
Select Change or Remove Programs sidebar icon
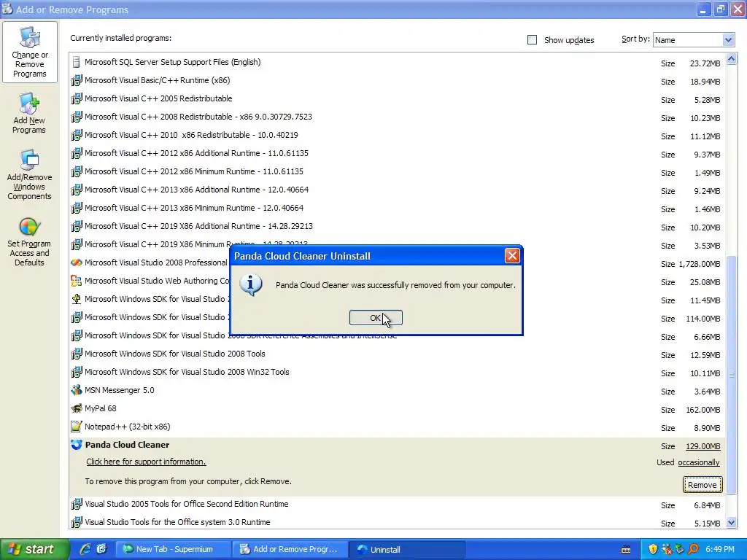tap(29, 52)
